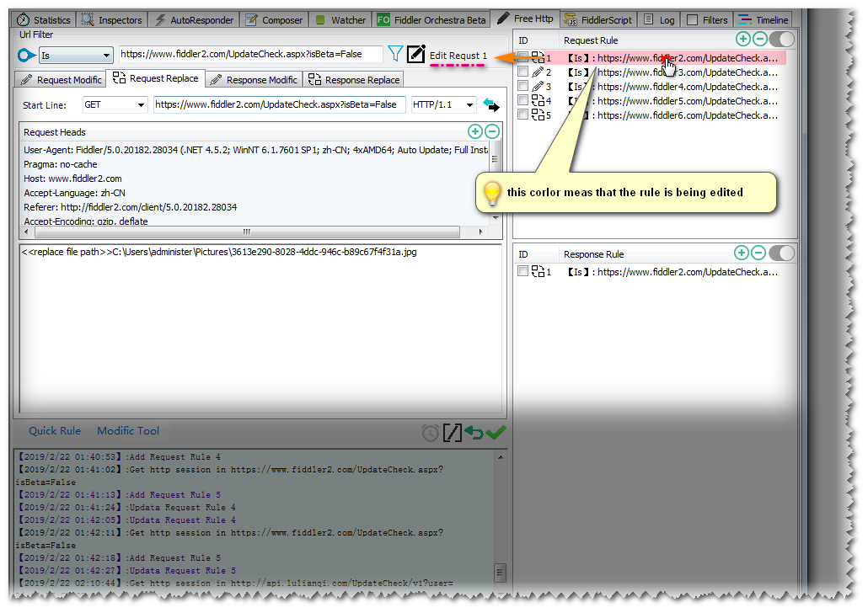Open the Response Replace sub-tab
868x613 pixels.
pos(354,80)
